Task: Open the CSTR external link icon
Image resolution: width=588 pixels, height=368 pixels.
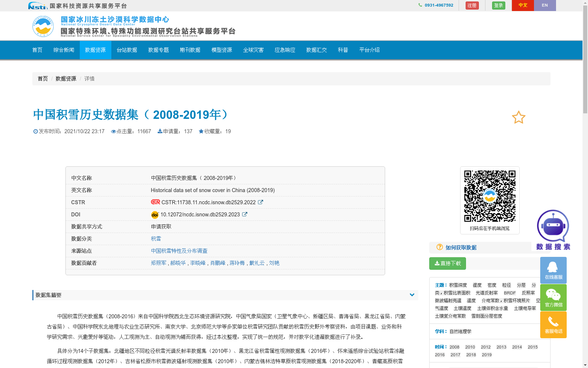Action: coord(261,202)
